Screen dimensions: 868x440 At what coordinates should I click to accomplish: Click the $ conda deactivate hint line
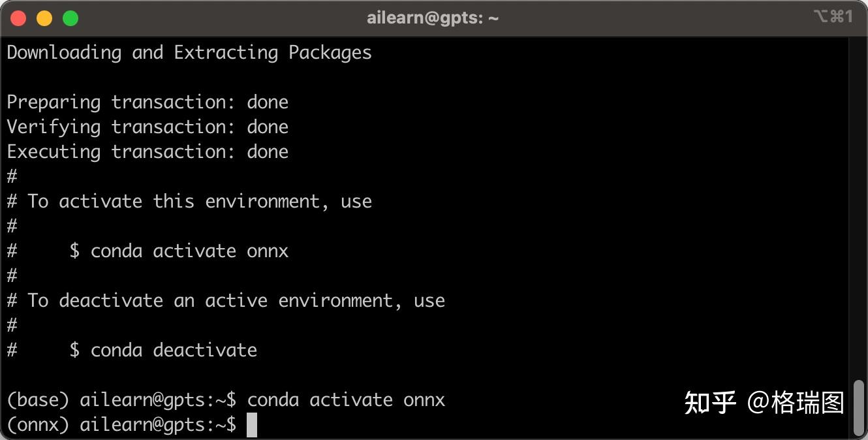[x=163, y=351]
